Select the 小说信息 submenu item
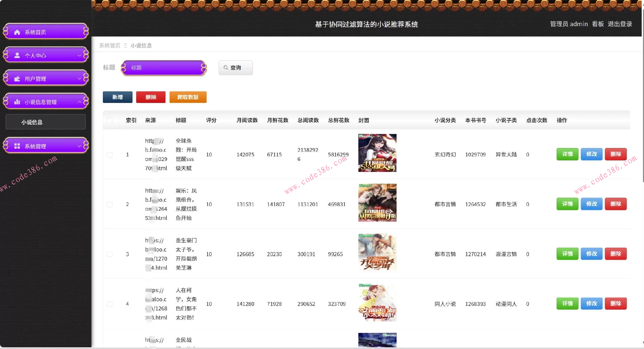The width and height of the screenshot is (644, 349). pos(32,122)
